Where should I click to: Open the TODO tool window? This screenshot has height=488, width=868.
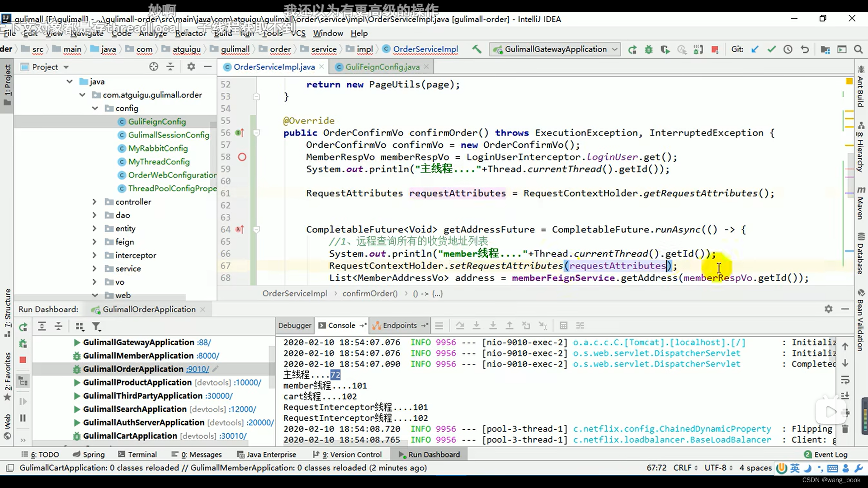click(x=40, y=455)
